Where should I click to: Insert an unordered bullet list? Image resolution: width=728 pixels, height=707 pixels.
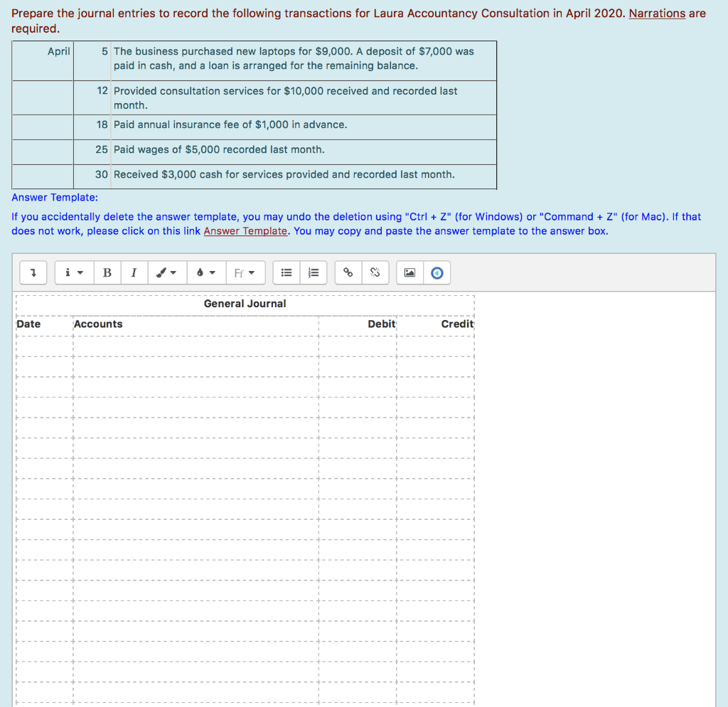[x=287, y=272]
